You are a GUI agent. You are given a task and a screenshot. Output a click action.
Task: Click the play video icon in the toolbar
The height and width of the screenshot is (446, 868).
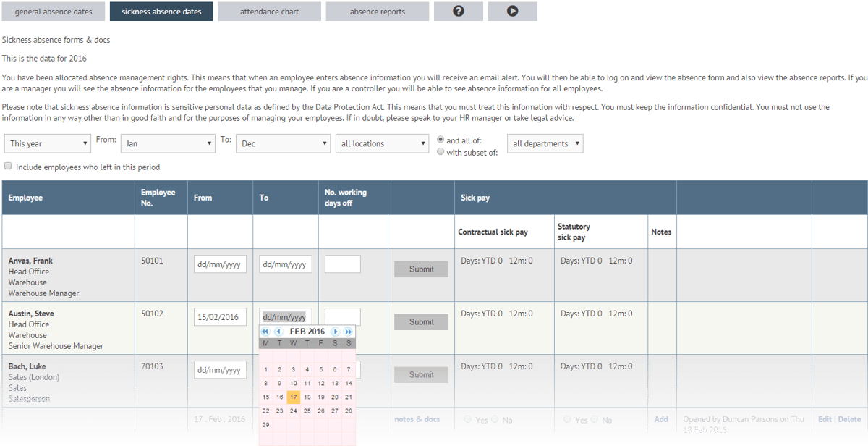pos(512,11)
